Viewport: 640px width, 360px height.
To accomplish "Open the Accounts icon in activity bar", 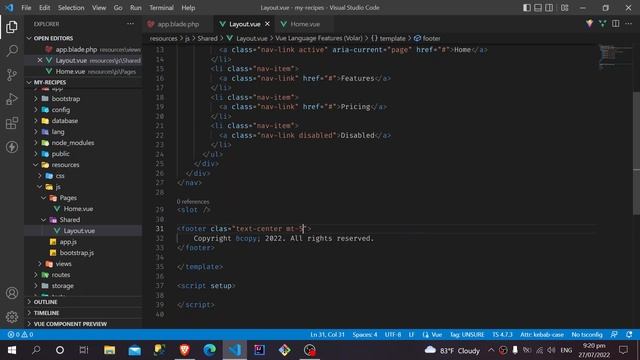I will [x=12, y=293].
